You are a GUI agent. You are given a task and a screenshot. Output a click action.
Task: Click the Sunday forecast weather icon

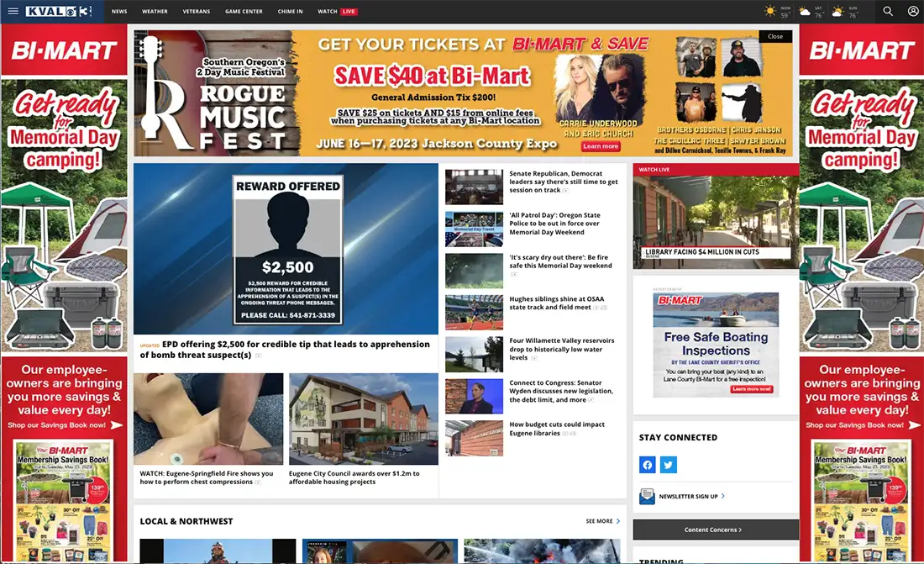click(x=837, y=11)
